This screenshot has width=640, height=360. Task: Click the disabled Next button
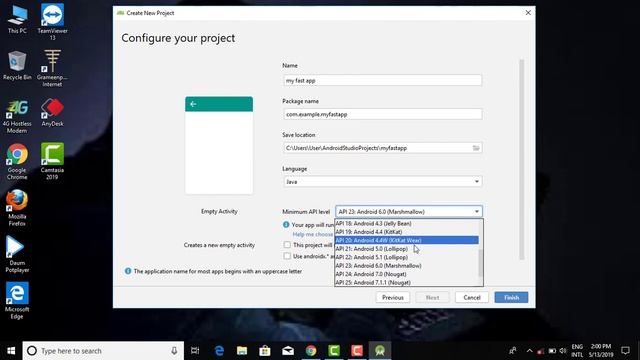click(432, 298)
